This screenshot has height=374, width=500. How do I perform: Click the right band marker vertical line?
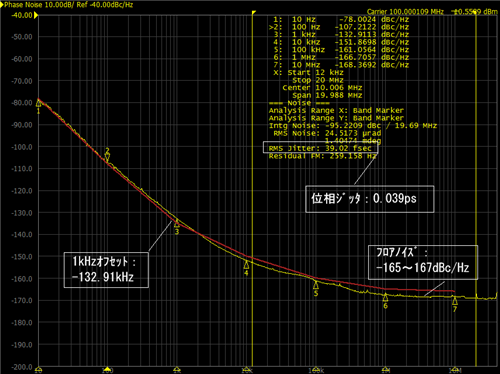pos(476,190)
